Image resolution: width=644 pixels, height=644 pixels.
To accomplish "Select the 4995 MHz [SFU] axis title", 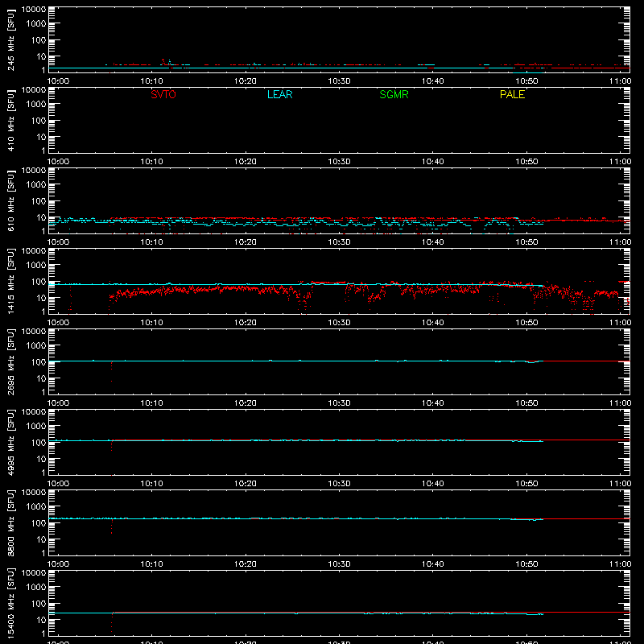I will tap(10, 442).
